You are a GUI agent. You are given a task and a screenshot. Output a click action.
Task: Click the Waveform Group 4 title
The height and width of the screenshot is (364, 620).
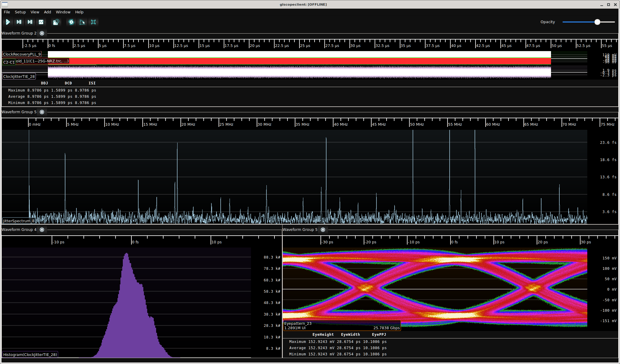click(x=19, y=230)
